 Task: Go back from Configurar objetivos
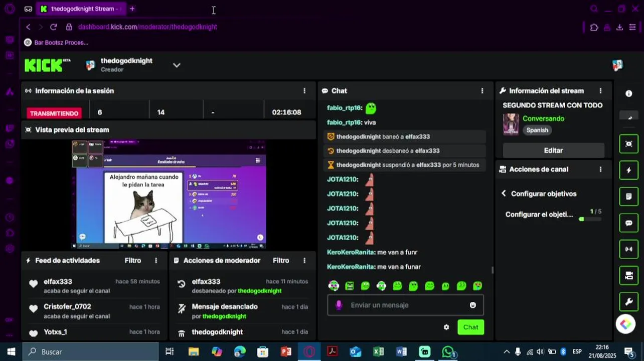point(504,194)
